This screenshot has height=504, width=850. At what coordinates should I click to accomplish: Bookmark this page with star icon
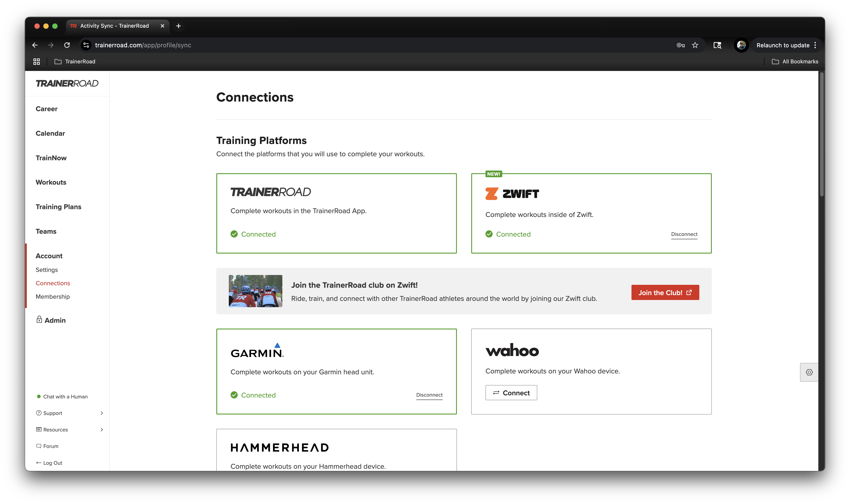coord(695,45)
